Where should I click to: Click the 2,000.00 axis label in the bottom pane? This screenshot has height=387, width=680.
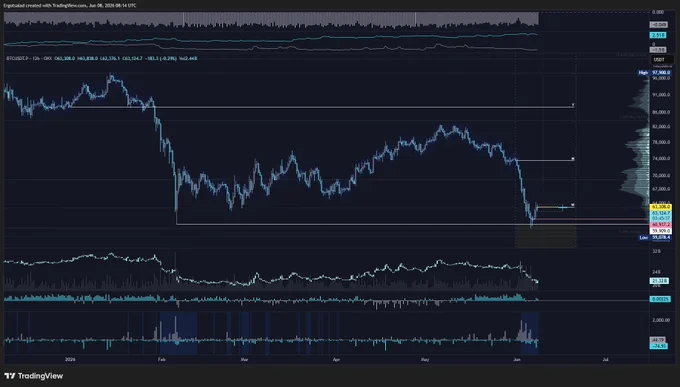pos(661,320)
